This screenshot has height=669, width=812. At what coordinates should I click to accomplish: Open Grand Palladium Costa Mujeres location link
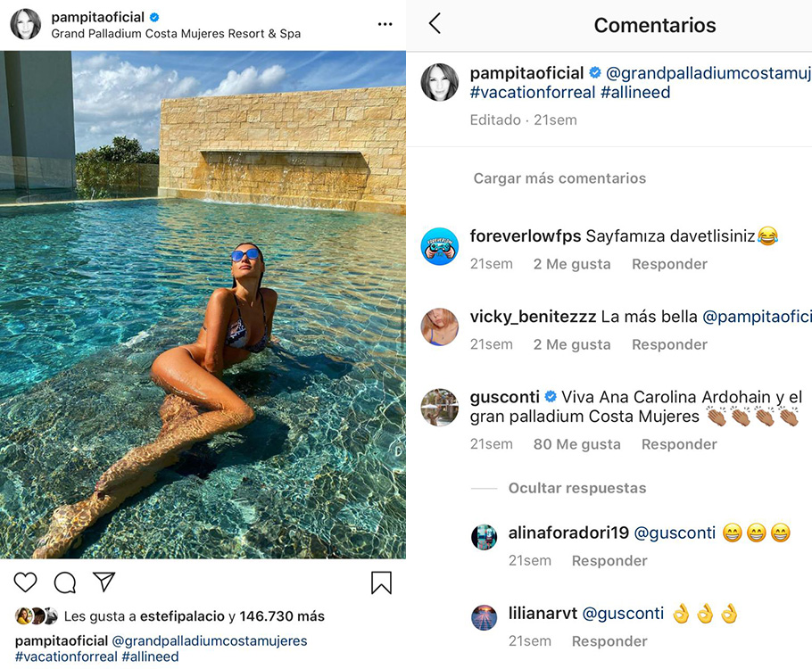pyautogui.click(x=176, y=34)
